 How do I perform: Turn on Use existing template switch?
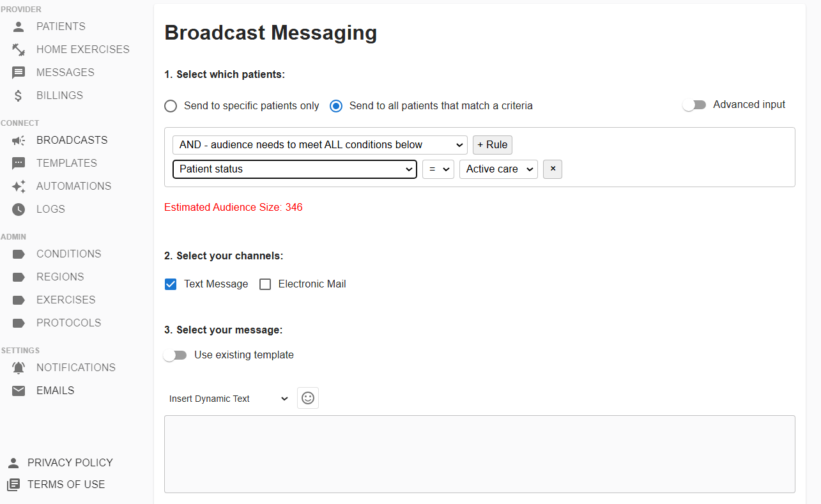tap(174, 355)
